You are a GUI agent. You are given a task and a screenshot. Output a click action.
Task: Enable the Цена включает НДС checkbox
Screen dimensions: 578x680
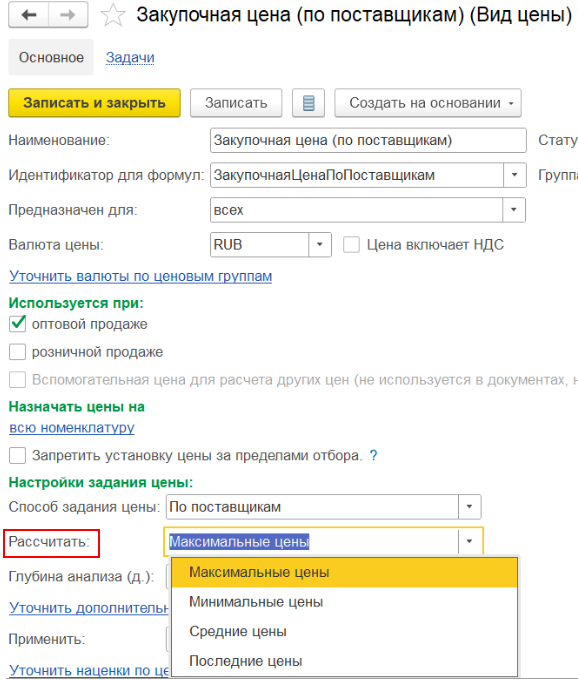pos(351,245)
